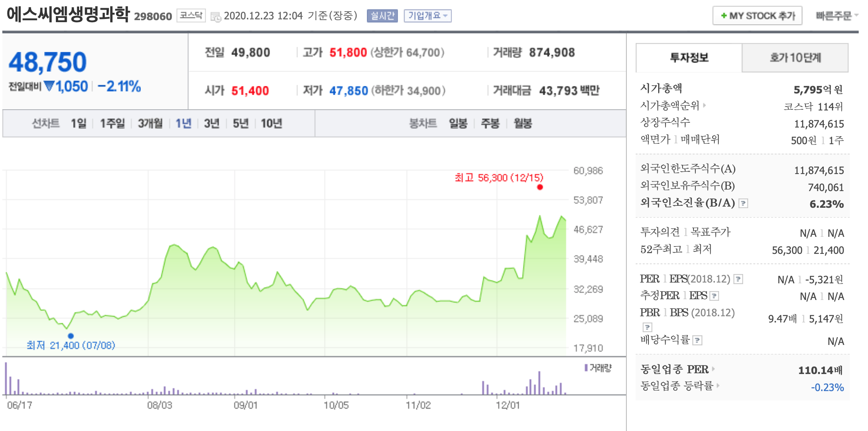
Task: Click the 거래량 legend in volume chart
Action: point(598,368)
